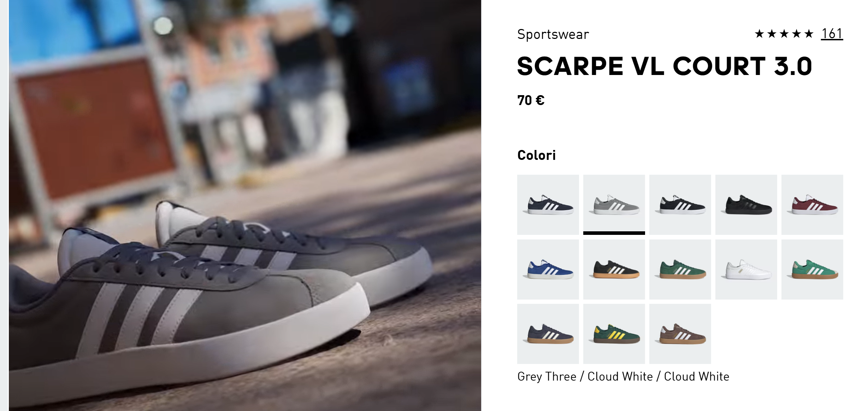Select the all-white shoe variant
Screen dimensions: 868x411
(x=746, y=270)
